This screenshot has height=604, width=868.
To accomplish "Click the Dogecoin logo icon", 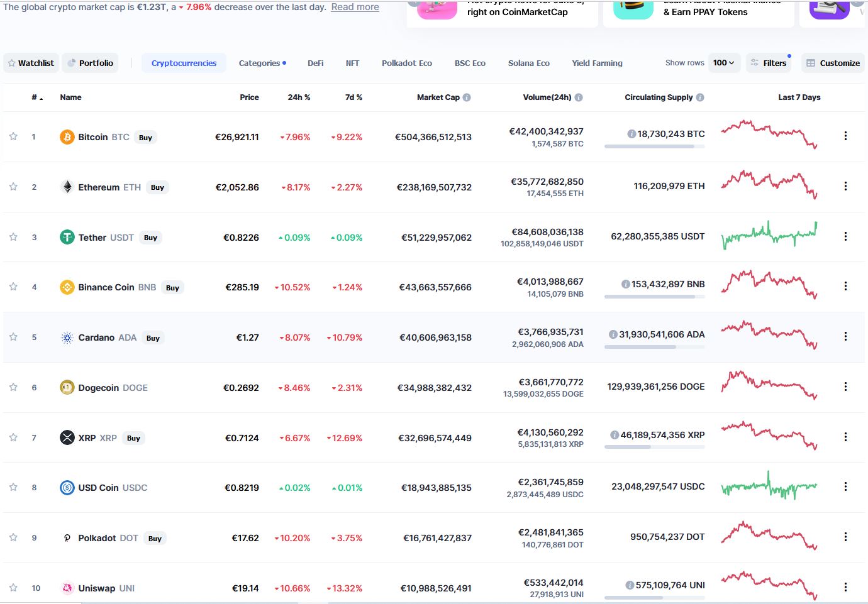I will pyautogui.click(x=67, y=388).
